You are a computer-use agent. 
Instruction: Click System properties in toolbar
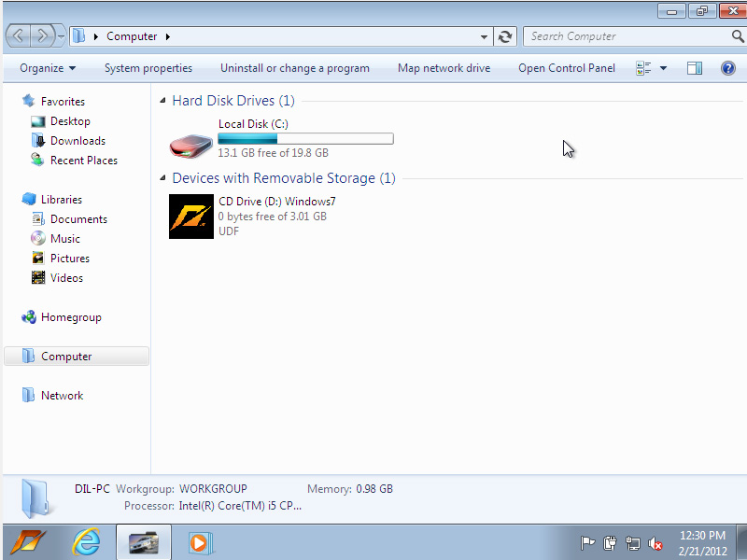point(148,68)
